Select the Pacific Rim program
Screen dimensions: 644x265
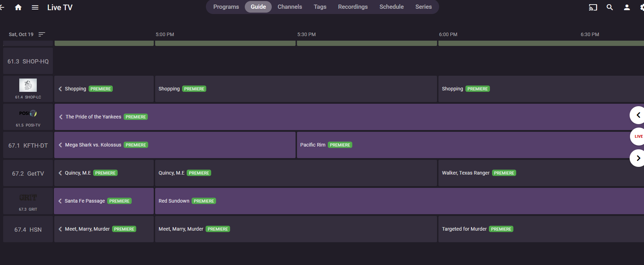point(313,145)
